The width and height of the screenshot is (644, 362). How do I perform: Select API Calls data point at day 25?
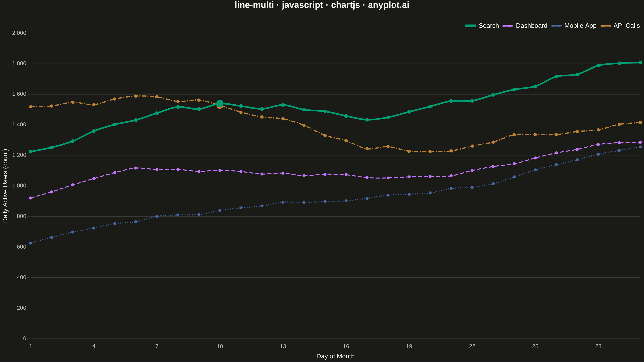[535, 135]
